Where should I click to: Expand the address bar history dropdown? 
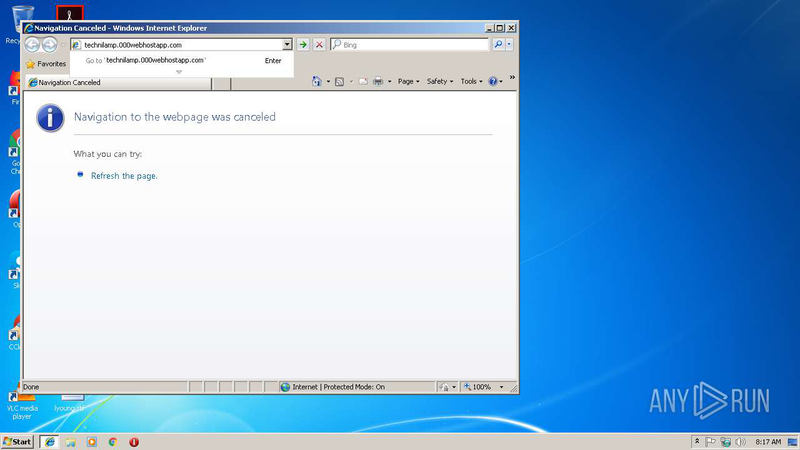pyautogui.click(x=287, y=45)
